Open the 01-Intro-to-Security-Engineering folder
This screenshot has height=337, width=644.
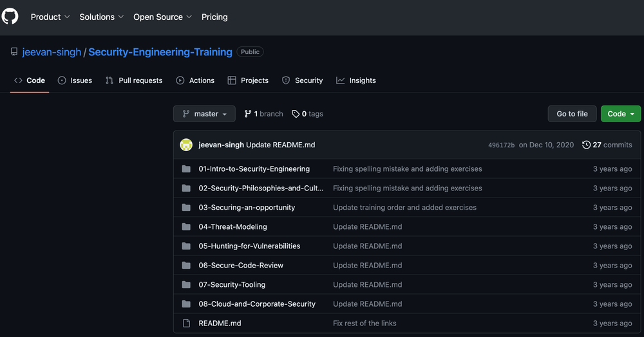[x=254, y=169]
